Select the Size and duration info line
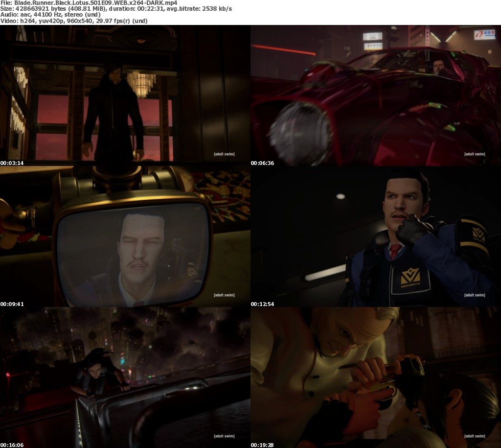 pyautogui.click(x=116, y=9)
